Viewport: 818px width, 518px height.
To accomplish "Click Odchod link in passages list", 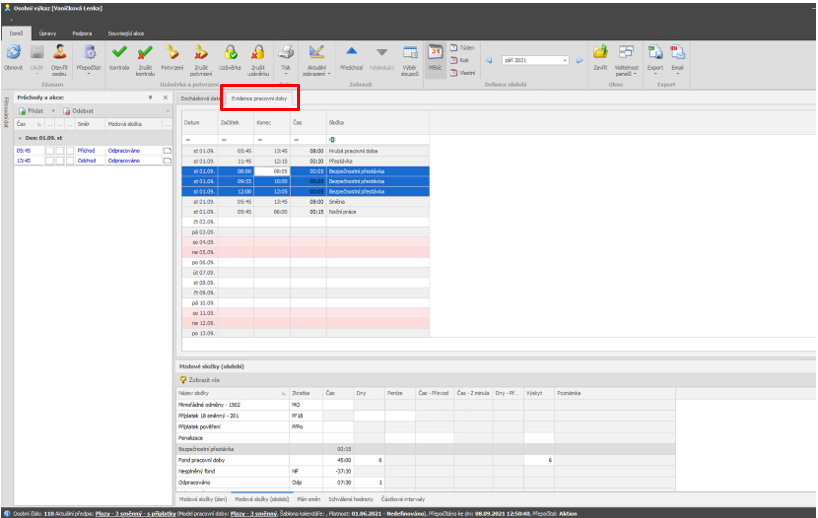I will (x=87, y=161).
